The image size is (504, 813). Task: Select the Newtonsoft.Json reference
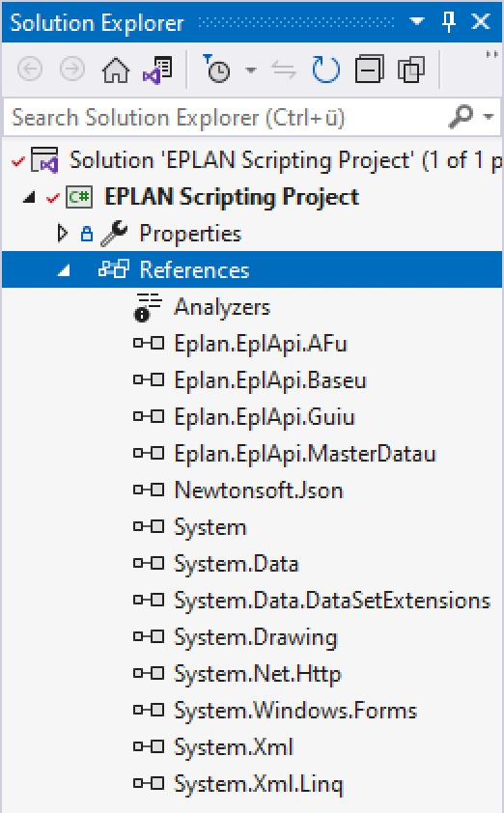coord(259,490)
